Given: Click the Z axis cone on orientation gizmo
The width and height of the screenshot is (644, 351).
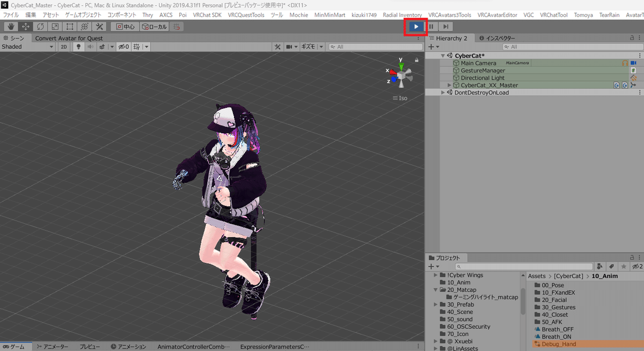Looking at the screenshot, I should [393, 79].
